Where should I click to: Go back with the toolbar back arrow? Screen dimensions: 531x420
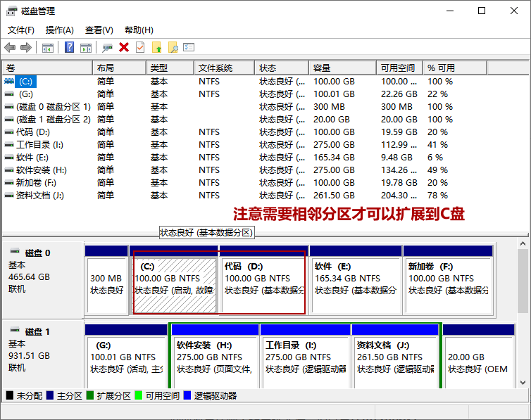pyautogui.click(x=10, y=47)
